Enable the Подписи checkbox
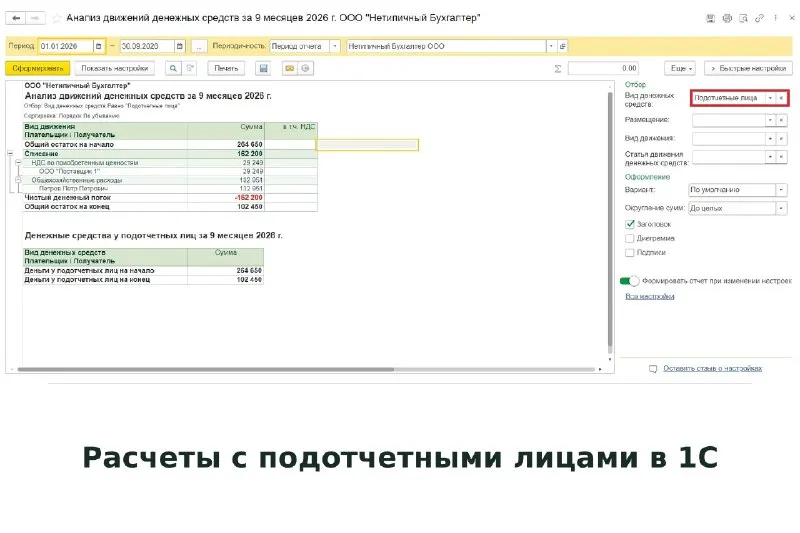 point(630,252)
